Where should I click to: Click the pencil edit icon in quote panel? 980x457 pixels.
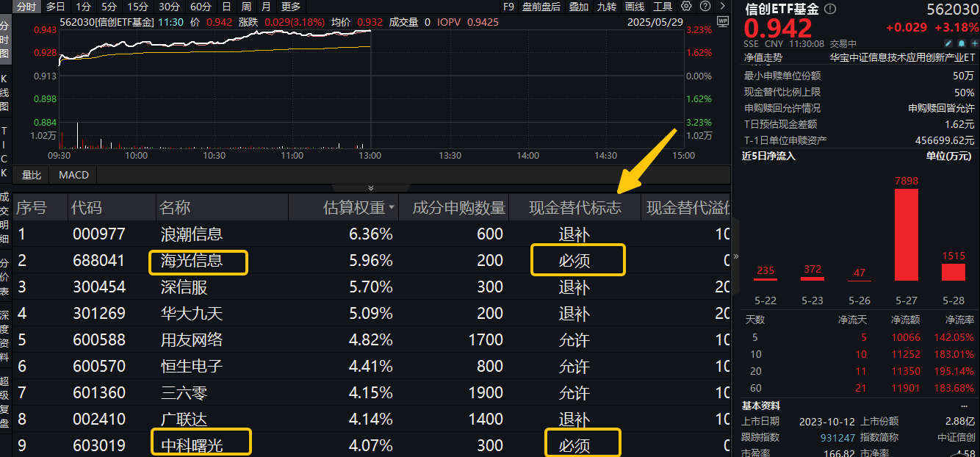point(948,44)
